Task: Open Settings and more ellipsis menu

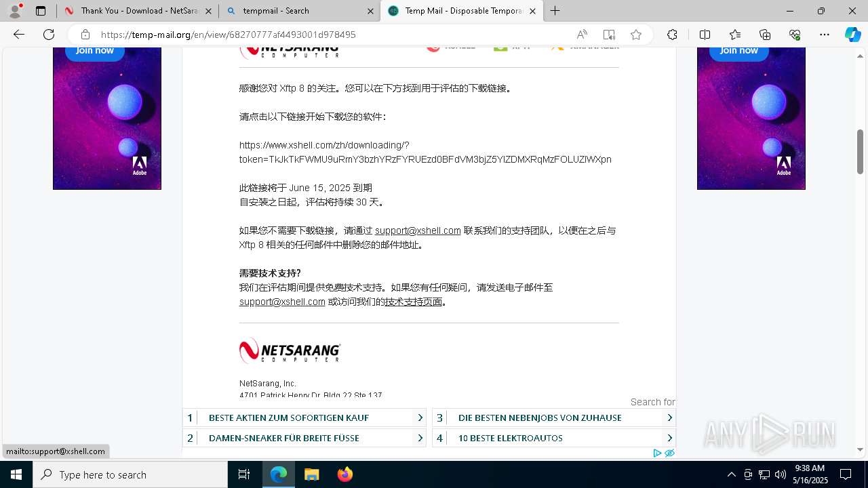Action: pyautogui.click(x=825, y=35)
